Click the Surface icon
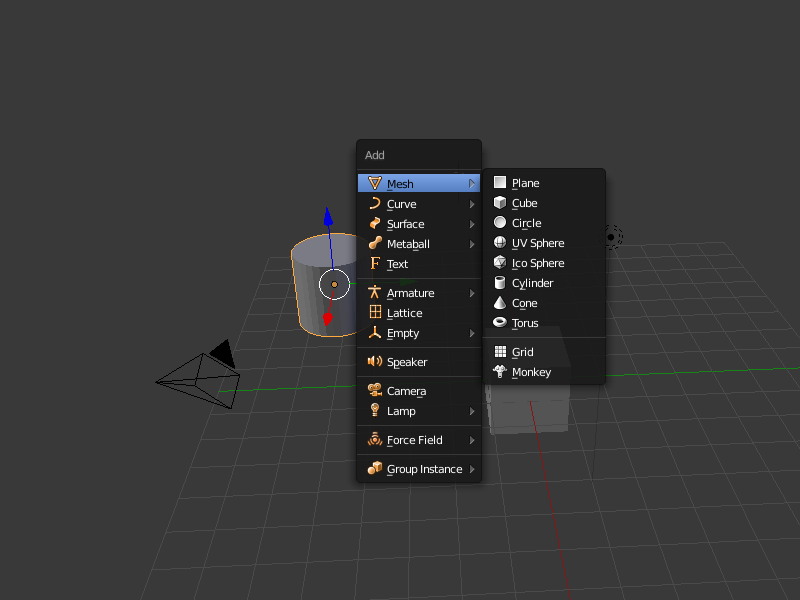This screenshot has width=800, height=600. coord(374,223)
